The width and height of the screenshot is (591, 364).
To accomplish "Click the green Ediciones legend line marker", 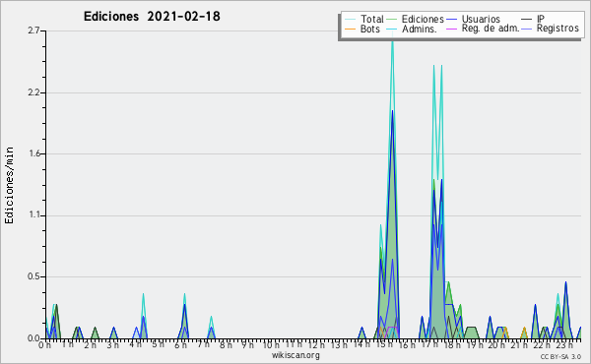I will 392,20.
